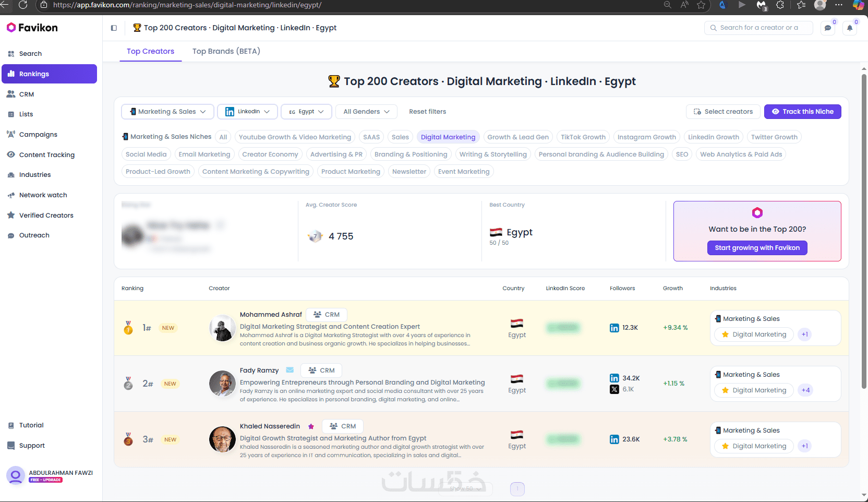The width and height of the screenshot is (868, 502).
Task: Collapse the sidebar panel icon
Action: tap(114, 28)
